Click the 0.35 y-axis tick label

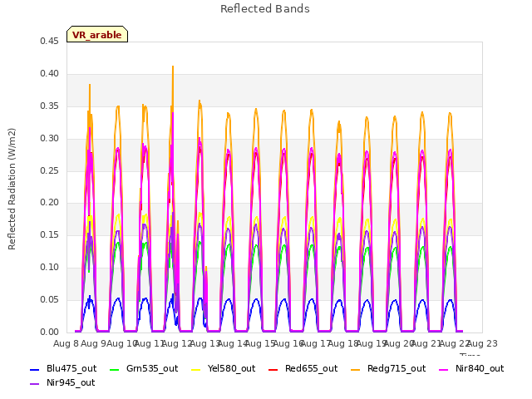pyautogui.click(x=49, y=106)
